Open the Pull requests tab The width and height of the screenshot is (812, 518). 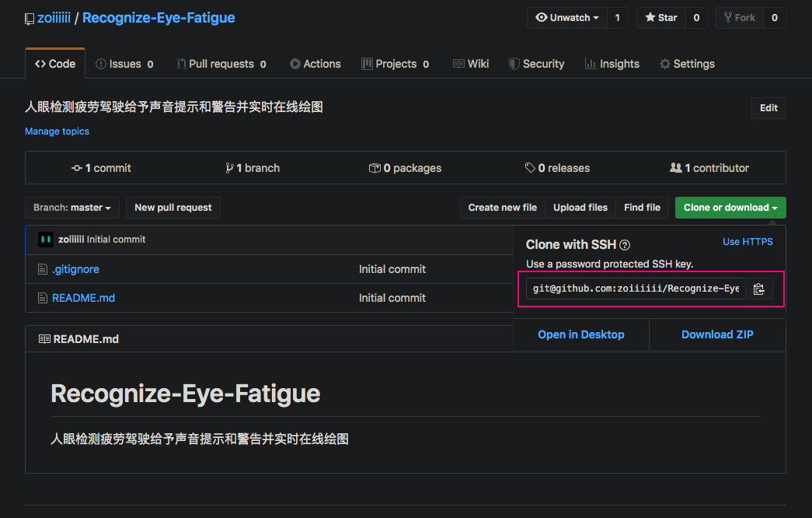point(221,64)
